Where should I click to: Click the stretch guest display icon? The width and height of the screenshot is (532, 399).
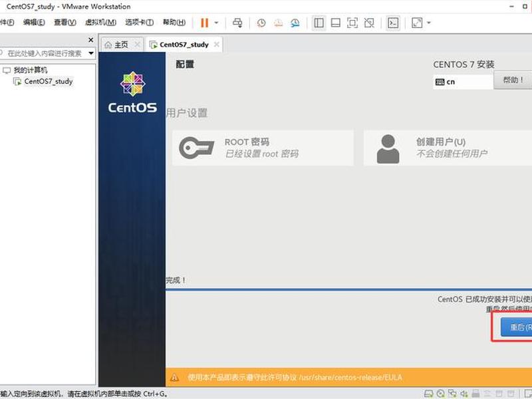tap(417, 23)
